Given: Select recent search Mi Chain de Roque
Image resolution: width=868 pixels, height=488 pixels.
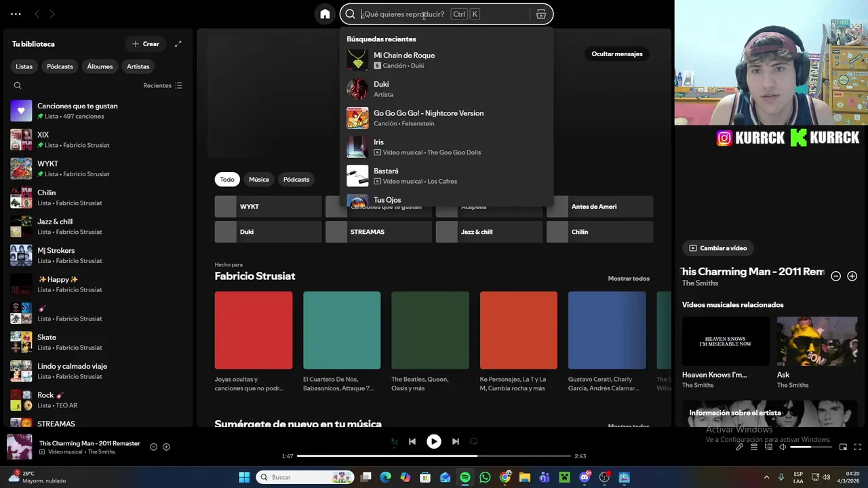Looking at the screenshot, I should [x=446, y=60].
